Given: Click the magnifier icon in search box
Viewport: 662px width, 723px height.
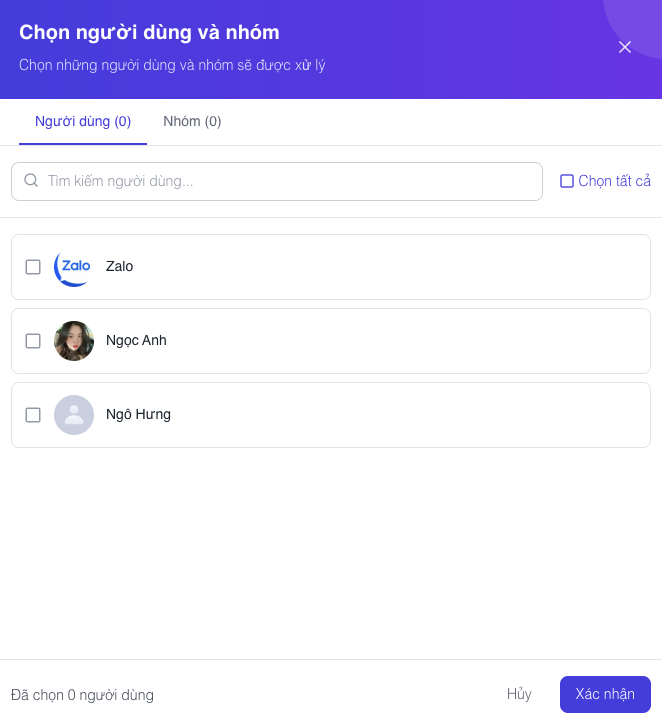Looking at the screenshot, I should [x=31, y=180].
